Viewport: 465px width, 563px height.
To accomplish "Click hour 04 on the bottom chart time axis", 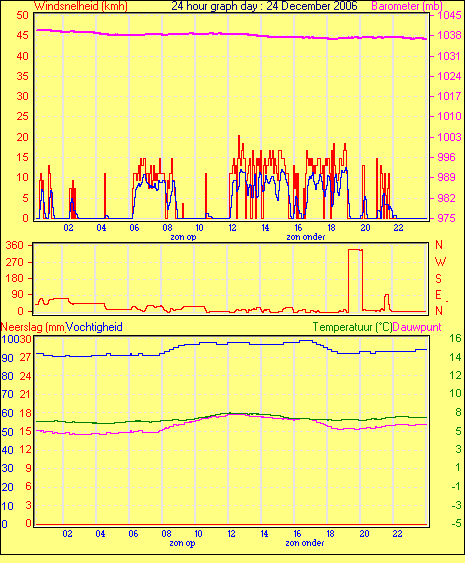I will pyautogui.click(x=100, y=534).
